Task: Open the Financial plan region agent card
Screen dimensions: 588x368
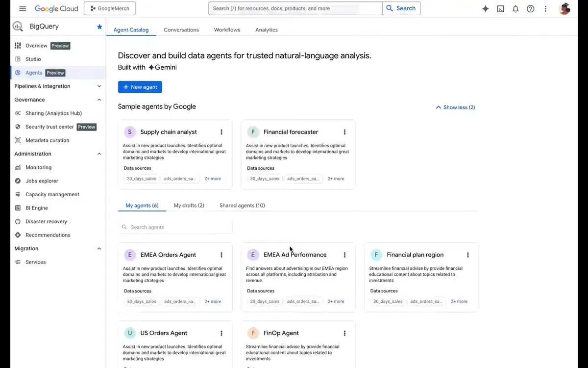Action: tap(421, 277)
